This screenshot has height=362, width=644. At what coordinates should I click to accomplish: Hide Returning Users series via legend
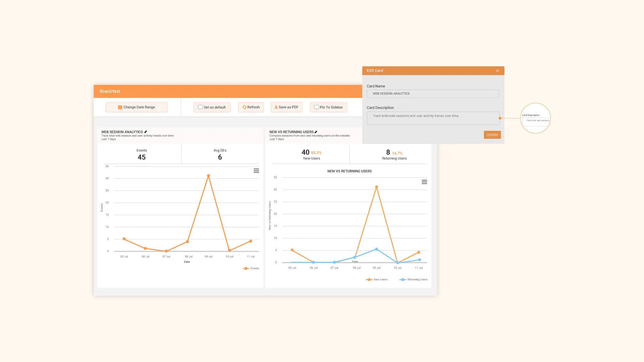414,280
